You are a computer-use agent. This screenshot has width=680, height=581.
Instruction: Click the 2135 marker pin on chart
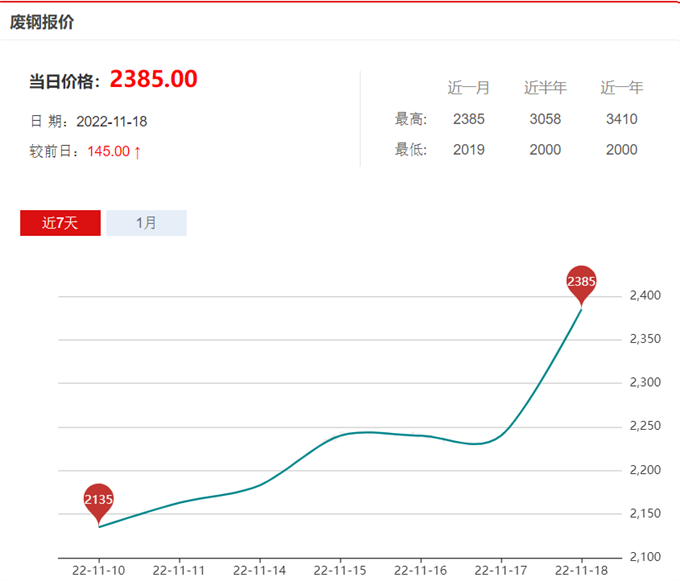pyautogui.click(x=99, y=503)
